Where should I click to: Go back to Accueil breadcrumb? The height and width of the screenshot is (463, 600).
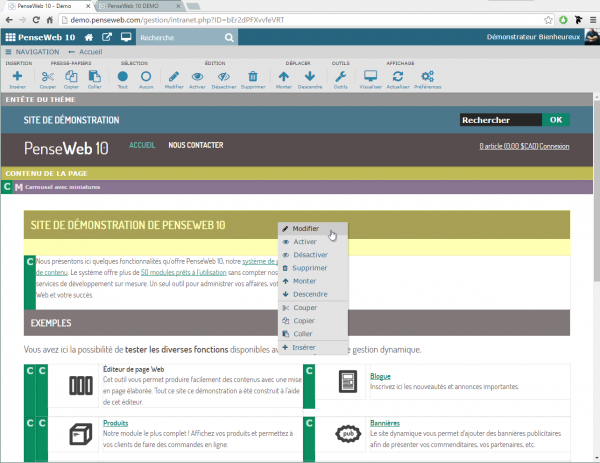(85, 52)
